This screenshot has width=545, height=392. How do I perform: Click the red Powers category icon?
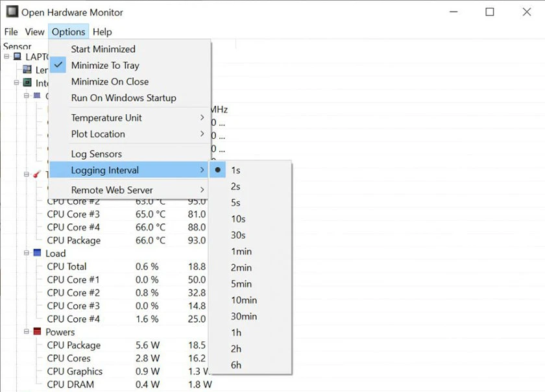(37, 332)
